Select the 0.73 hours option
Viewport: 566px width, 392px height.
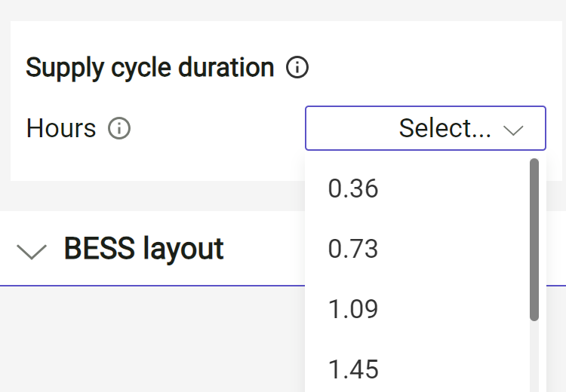pos(353,249)
